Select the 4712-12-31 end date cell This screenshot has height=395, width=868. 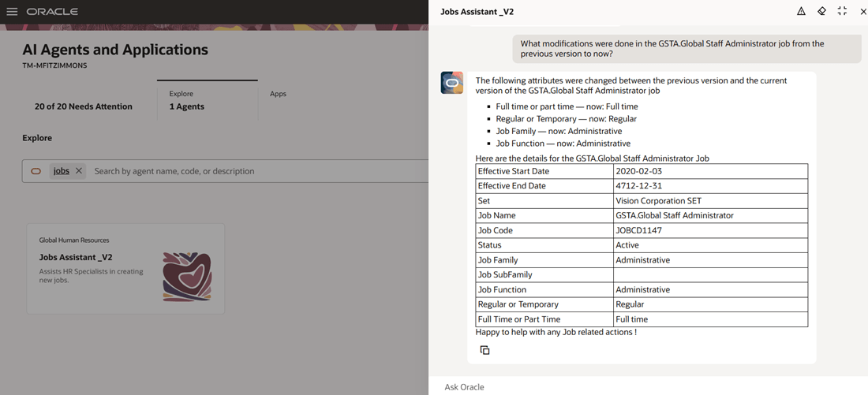tap(711, 186)
